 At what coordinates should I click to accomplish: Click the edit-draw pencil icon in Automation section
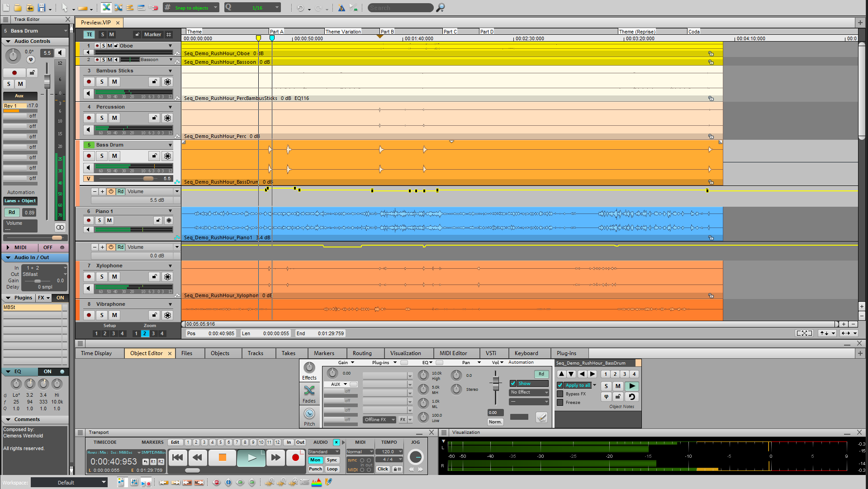[541, 417]
